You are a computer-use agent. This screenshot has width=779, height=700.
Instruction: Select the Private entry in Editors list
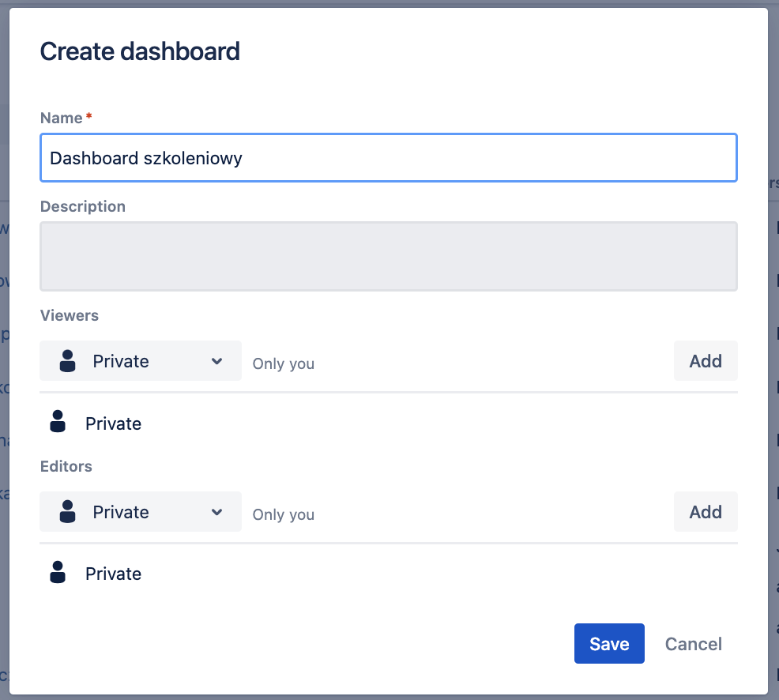point(113,574)
